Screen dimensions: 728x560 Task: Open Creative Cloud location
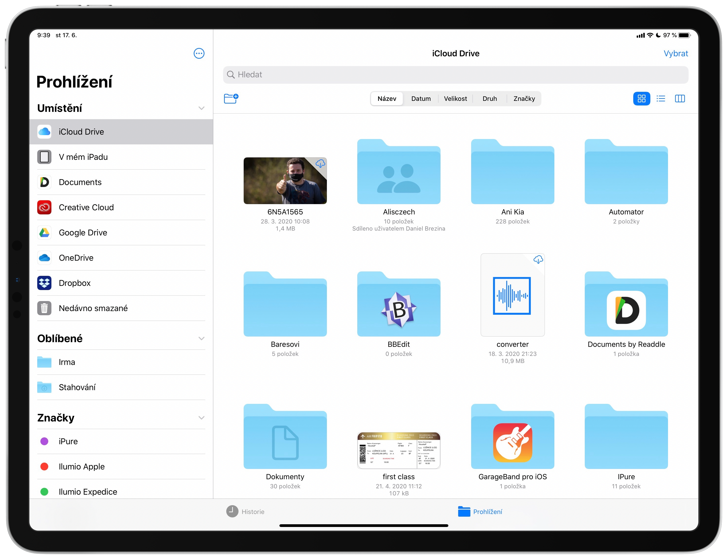pos(86,208)
